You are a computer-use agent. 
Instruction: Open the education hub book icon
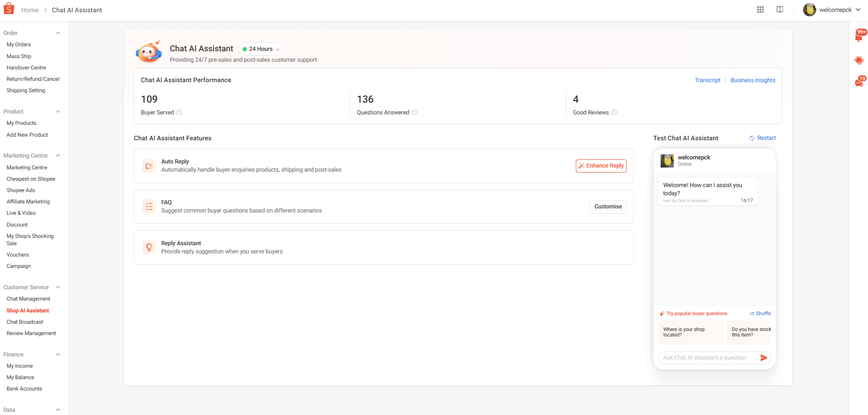[780, 10]
